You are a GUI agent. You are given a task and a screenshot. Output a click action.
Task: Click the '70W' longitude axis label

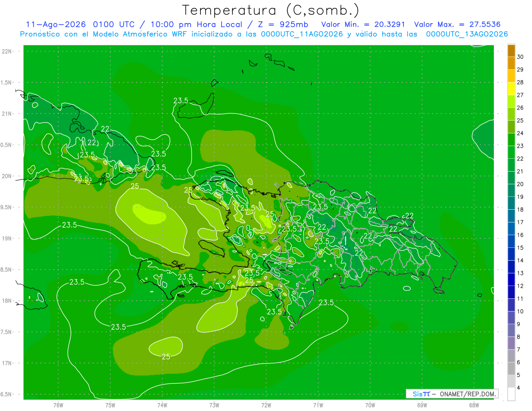point(370,405)
